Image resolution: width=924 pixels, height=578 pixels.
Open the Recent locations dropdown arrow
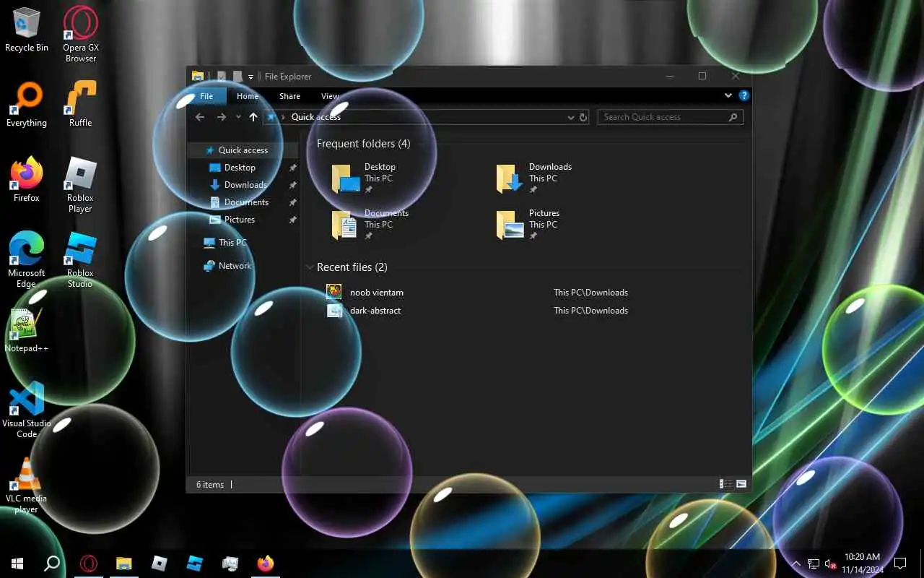(x=239, y=117)
